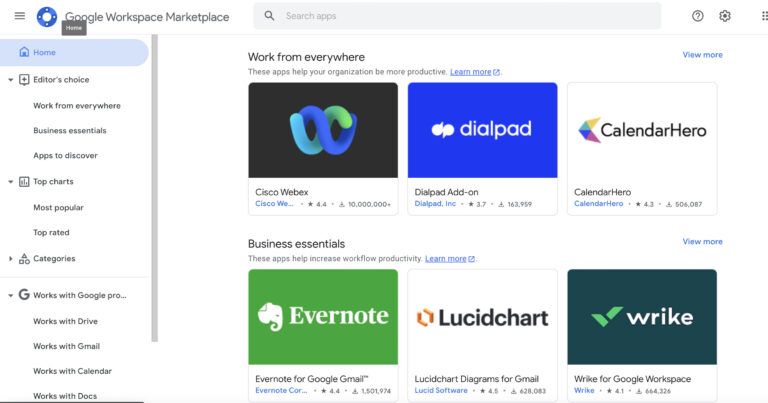
Task: Click the Editor's choice badge icon
Action: coord(24,79)
